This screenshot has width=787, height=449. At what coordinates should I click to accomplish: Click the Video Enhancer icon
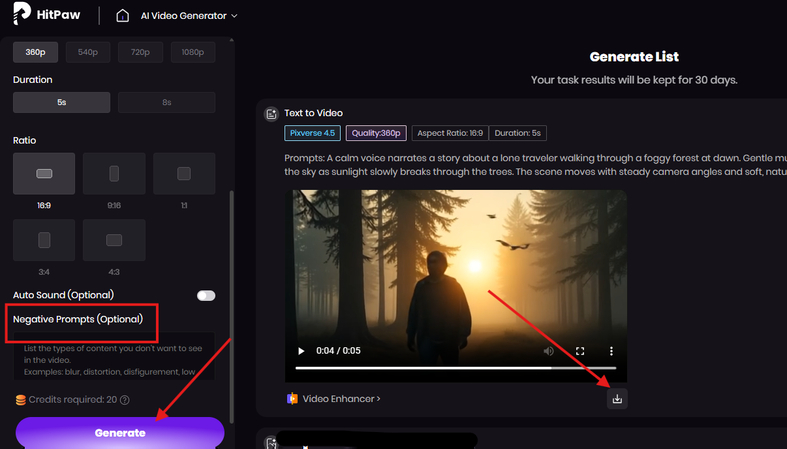pos(292,399)
